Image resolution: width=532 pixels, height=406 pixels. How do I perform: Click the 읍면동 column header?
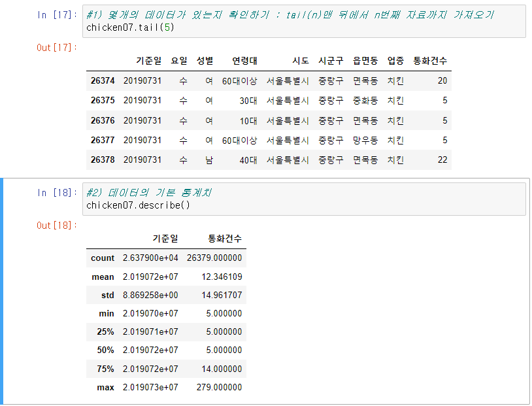[x=365, y=61]
